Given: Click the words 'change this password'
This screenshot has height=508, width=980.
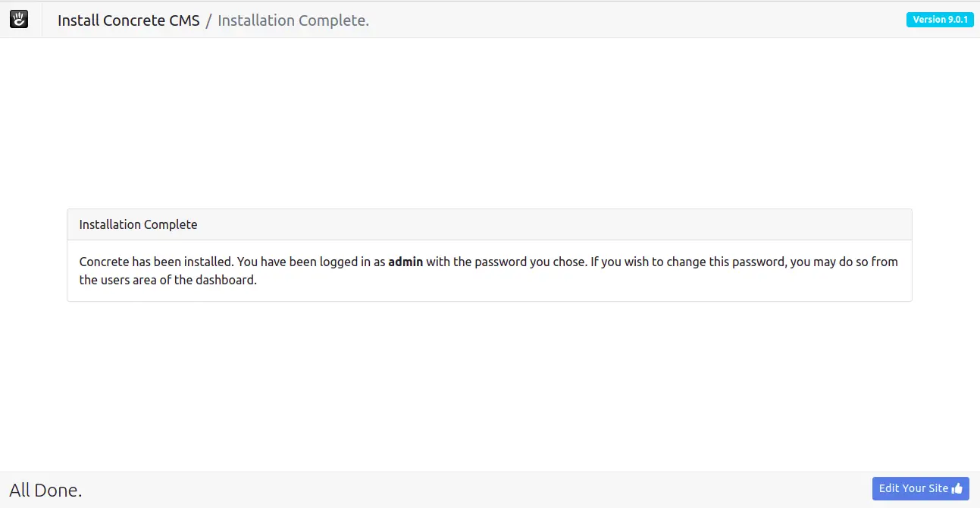Looking at the screenshot, I should pyautogui.click(x=723, y=262).
